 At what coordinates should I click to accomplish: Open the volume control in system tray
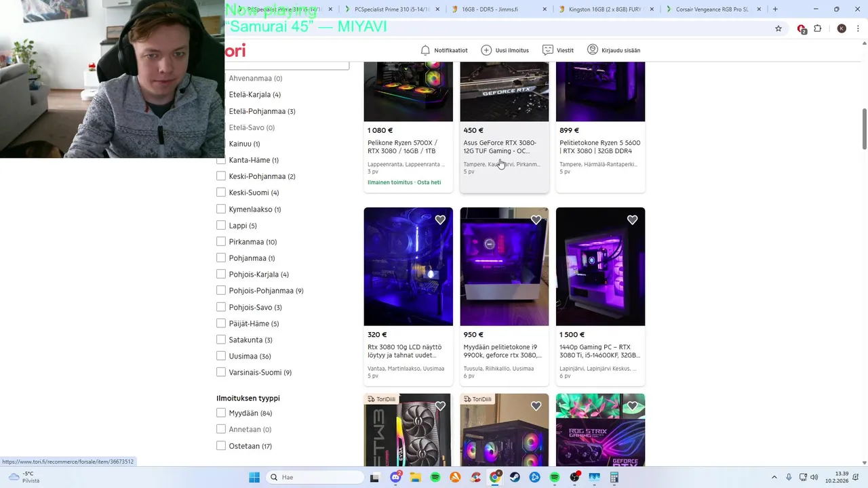click(814, 477)
